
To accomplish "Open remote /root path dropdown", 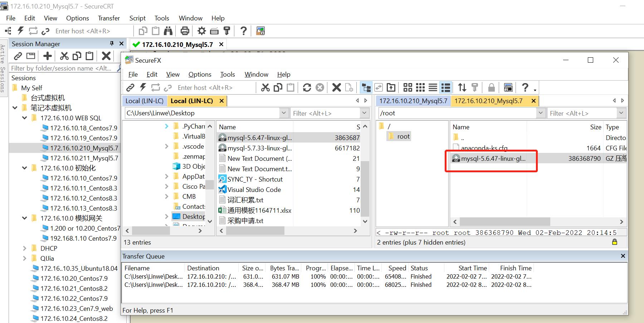I will click(x=541, y=113).
